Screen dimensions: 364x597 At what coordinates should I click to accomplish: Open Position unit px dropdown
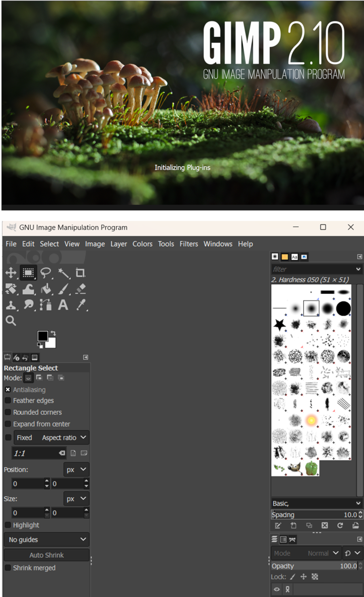coord(76,470)
